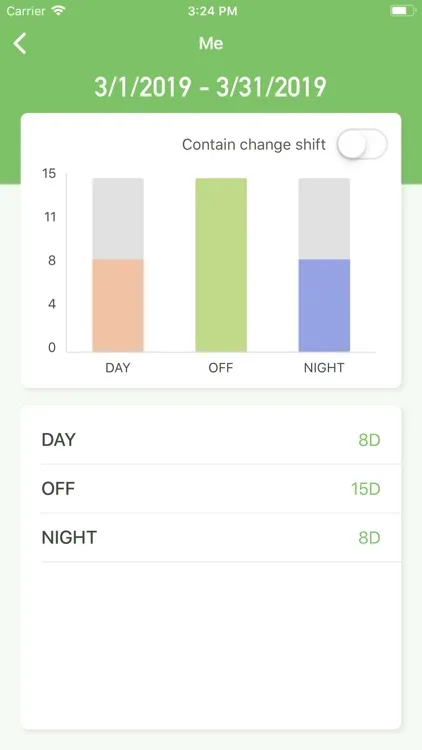Tap the gray remainder of the DAY bar

(x=118, y=219)
